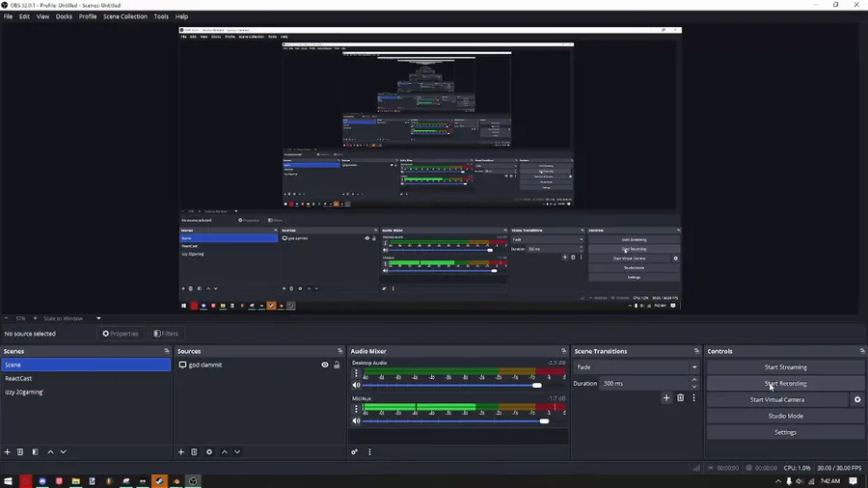The width and height of the screenshot is (868, 488).
Task: Open Desktop Audio three-dot options menu
Action: (356, 373)
